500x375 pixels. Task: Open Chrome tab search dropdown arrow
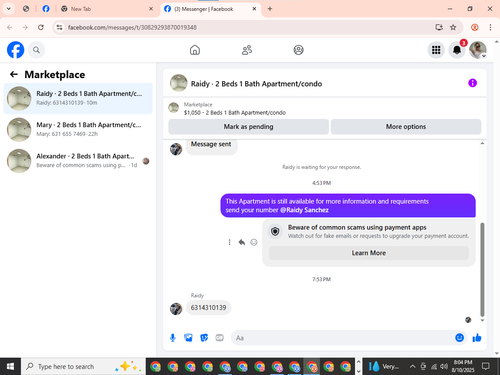pyautogui.click(x=9, y=9)
